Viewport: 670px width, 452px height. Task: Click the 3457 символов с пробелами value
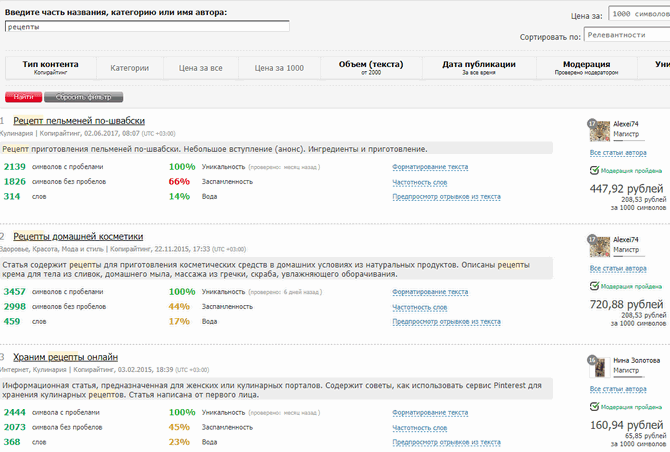(x=15, y=292)
